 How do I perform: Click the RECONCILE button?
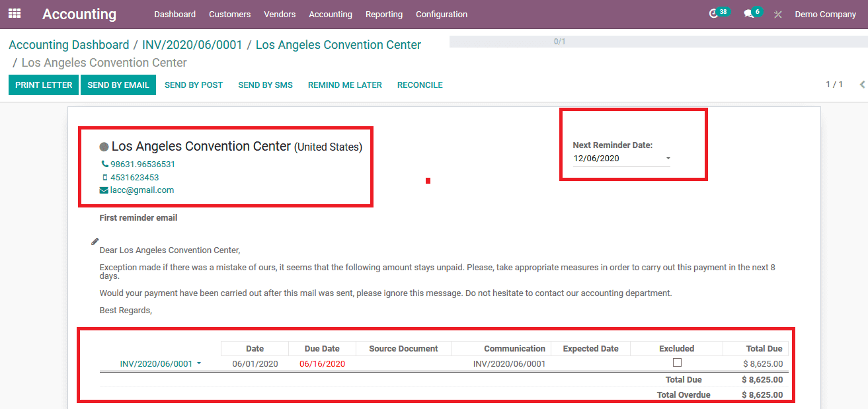pos(420,85)
